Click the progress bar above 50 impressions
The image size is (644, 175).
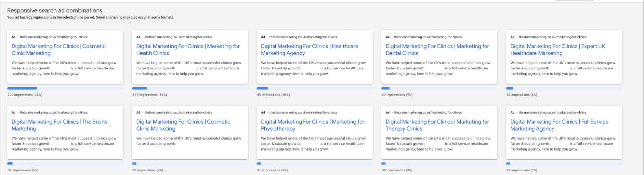tap(564, 88)
